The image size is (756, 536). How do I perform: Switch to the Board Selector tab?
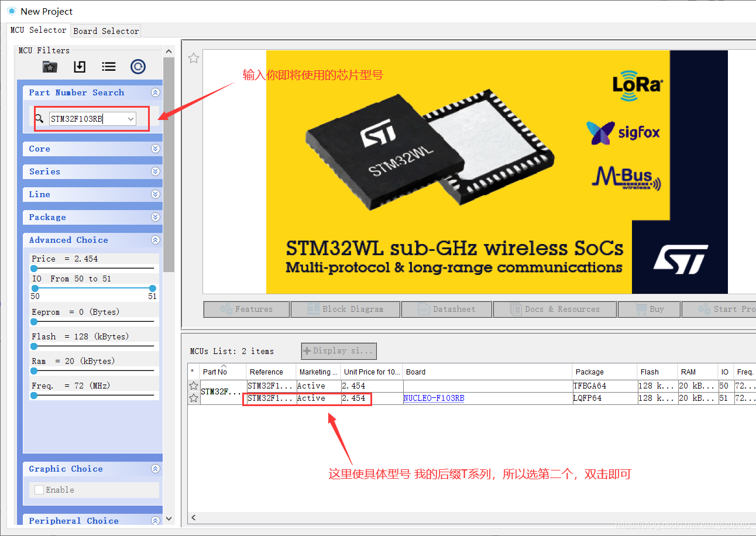pos(105,30)
